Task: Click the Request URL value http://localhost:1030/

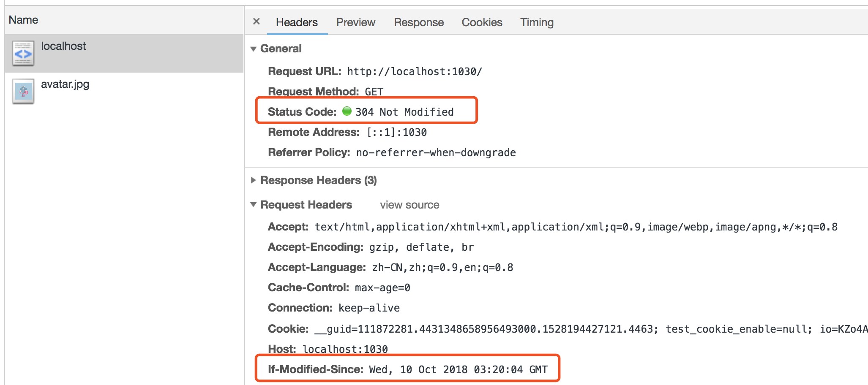Action: (x=414, y=72)
